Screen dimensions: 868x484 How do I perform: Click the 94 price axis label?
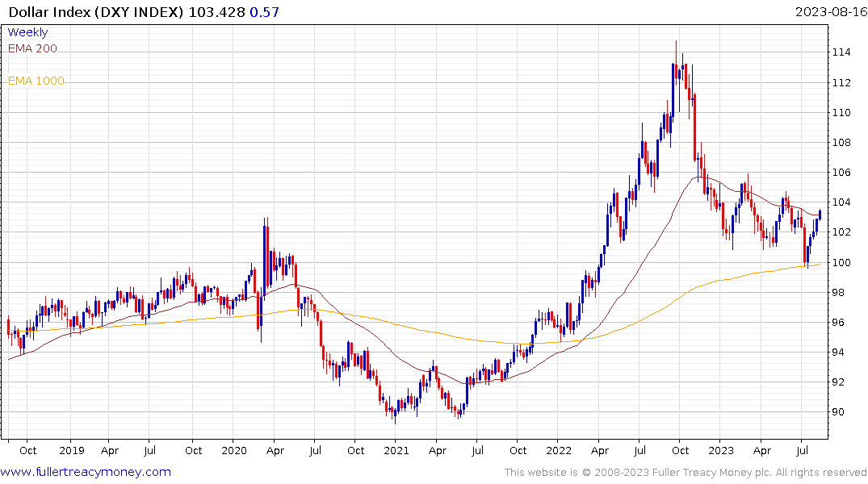[x=838, y=353]
